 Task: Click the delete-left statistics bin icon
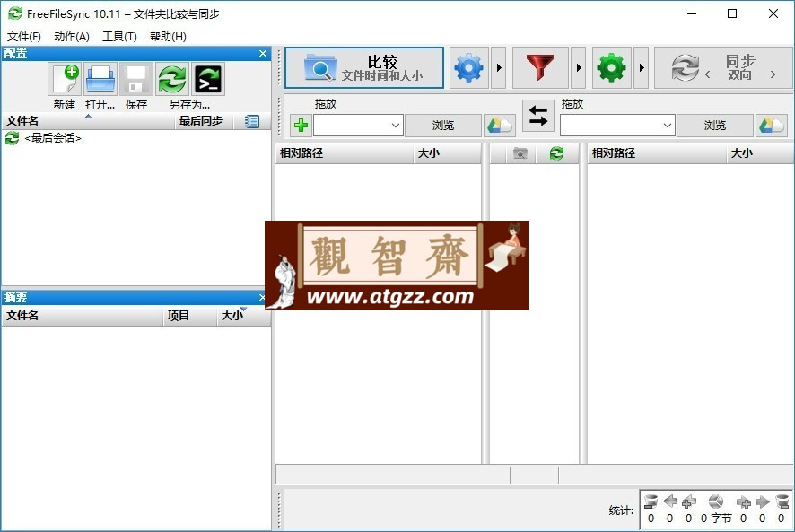[x=651, y=501]
